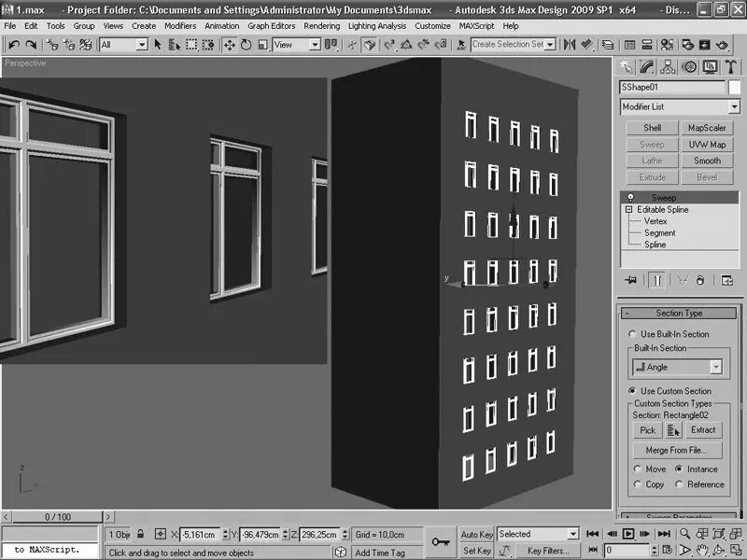
Task: Play the animation
Action: (x=628, y=534)
